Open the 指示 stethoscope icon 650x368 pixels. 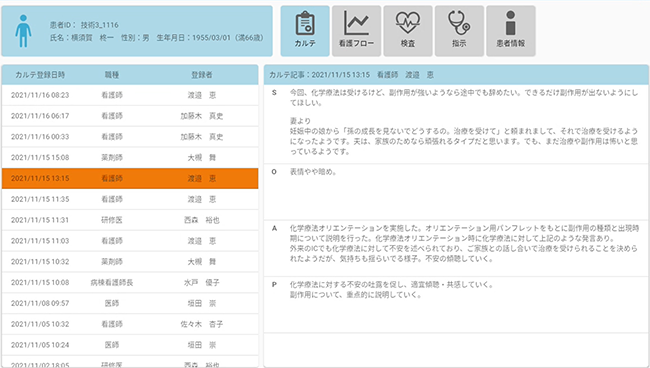(459, 31)
